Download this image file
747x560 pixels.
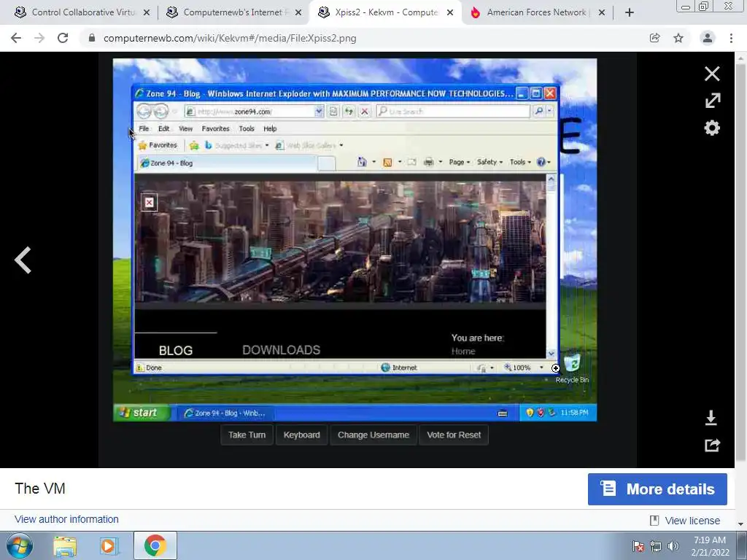pos(711,418)
